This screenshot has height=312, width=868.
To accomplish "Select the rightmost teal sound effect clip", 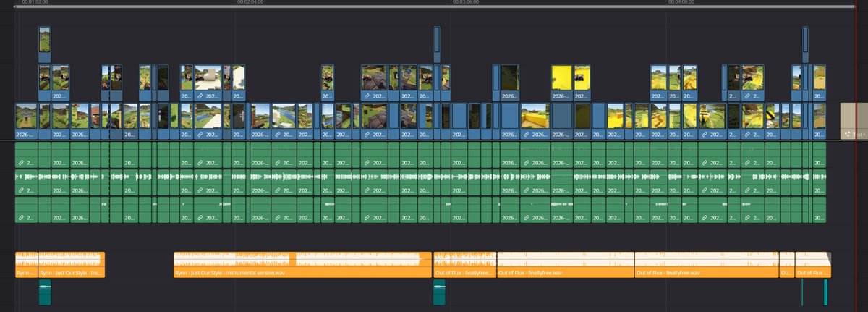I will [x=825, y=292].
